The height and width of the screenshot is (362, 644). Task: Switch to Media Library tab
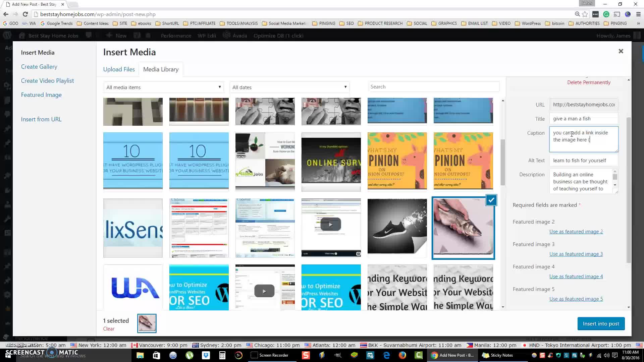point(161,69)
